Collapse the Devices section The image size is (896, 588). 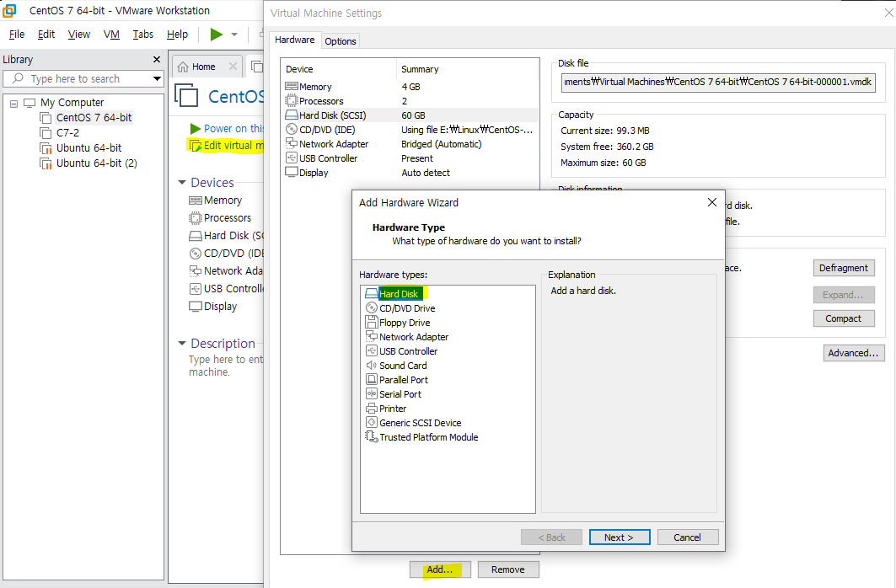click(182, 183)
